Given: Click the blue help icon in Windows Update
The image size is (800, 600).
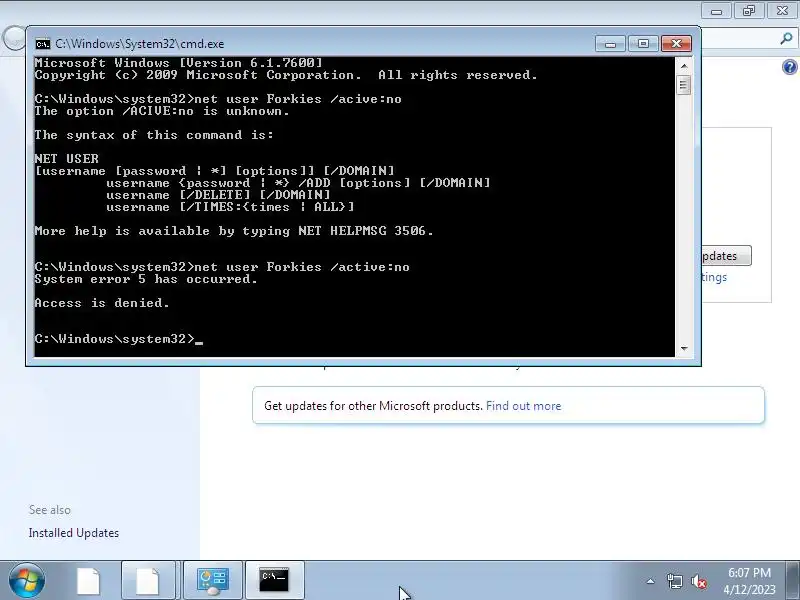Looking at the screenshot, I should 789,67.
